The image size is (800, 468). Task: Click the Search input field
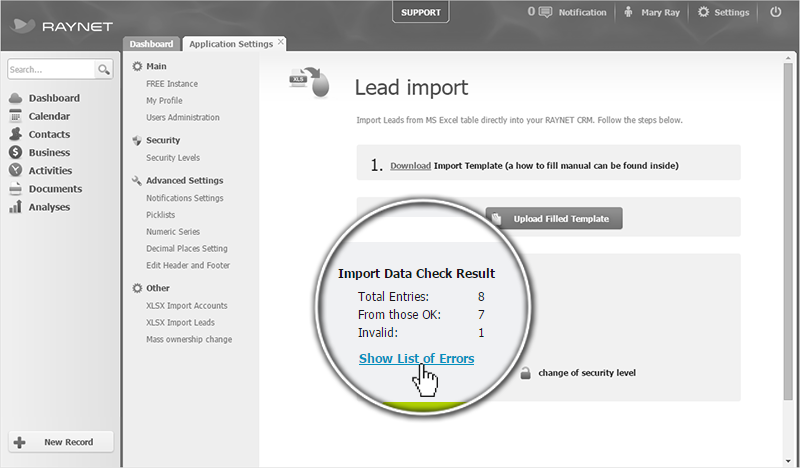pyautogui.click(x=51, y=69)
